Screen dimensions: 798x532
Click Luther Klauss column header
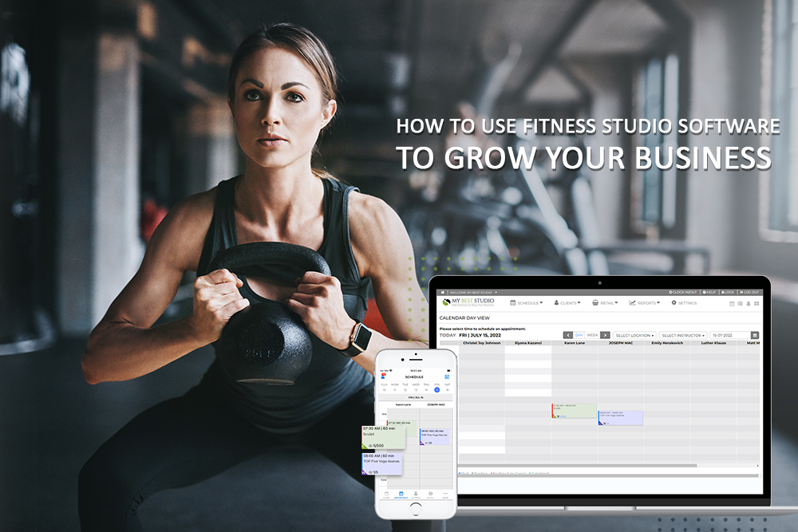click(x=713, y=343)
